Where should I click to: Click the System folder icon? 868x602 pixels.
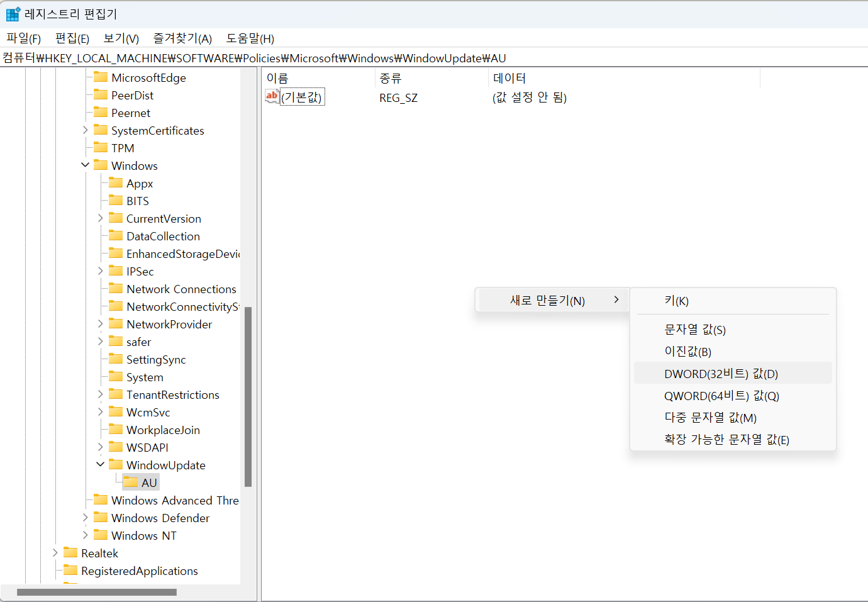tap(116, 376)
